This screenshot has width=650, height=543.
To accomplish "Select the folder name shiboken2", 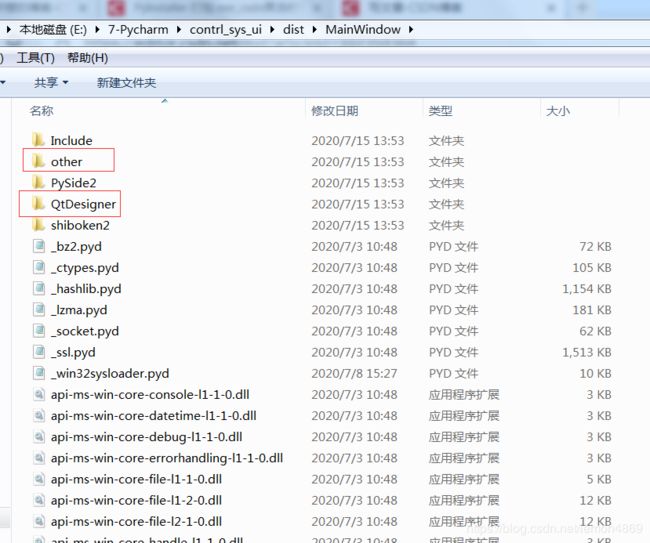I will pyautogui.click(x=80, y=225).
